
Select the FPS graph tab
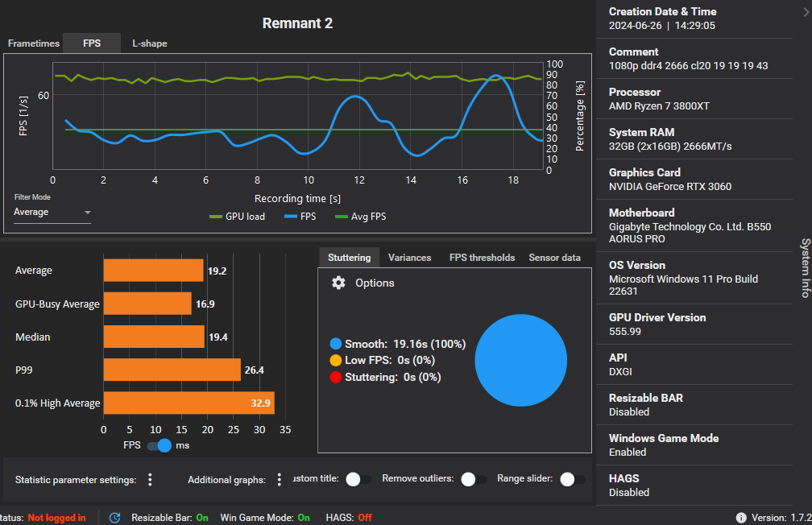[92, 43]
